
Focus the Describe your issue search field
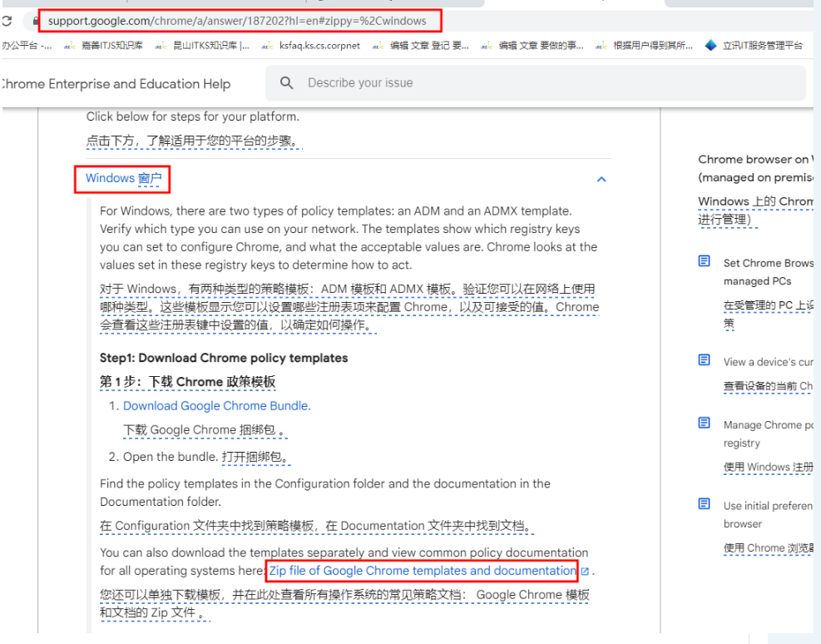(535, 82)
